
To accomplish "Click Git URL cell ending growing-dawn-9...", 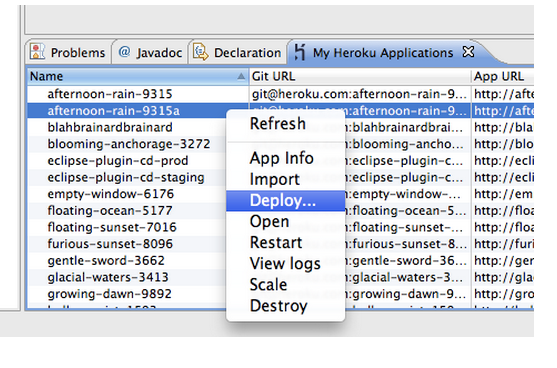I will pos(407,294).
